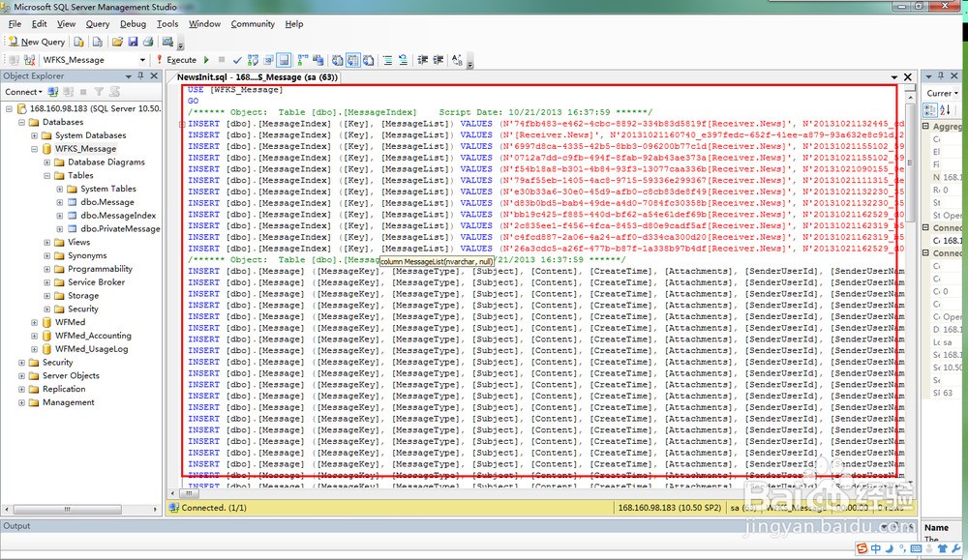Uncomment the selected lines icon

(403, 60)
